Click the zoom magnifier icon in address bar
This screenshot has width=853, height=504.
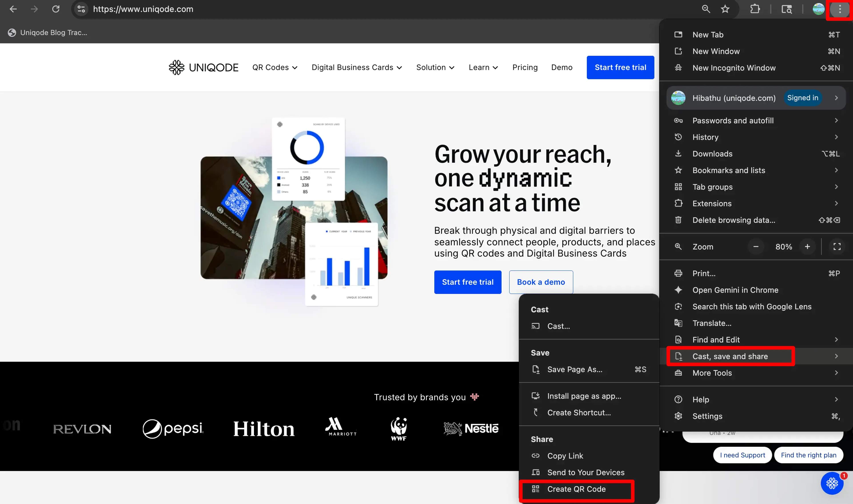click(x=706, y=9)
